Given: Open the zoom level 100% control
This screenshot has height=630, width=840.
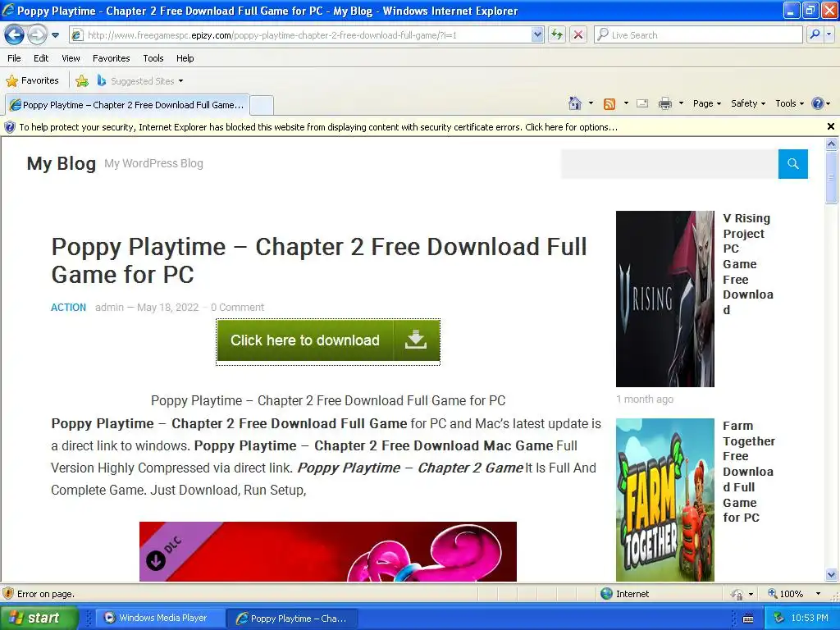Looking at the screenshot, I should (785, 594).
